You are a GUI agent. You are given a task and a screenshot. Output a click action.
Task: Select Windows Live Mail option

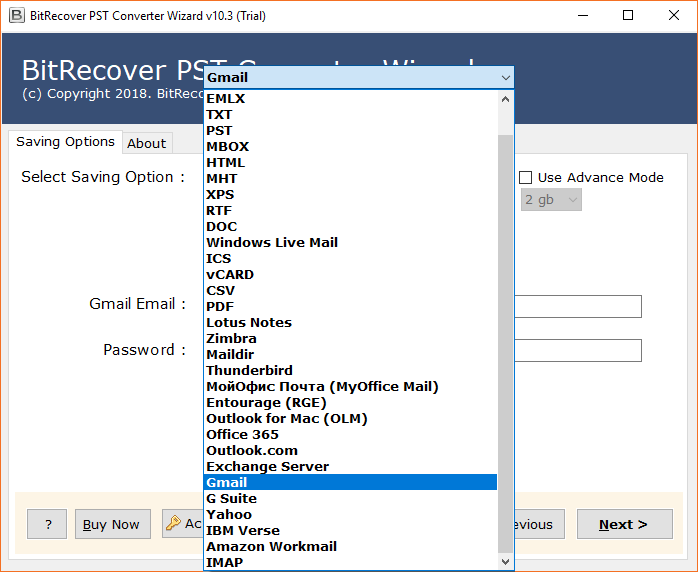pos(350,243)
